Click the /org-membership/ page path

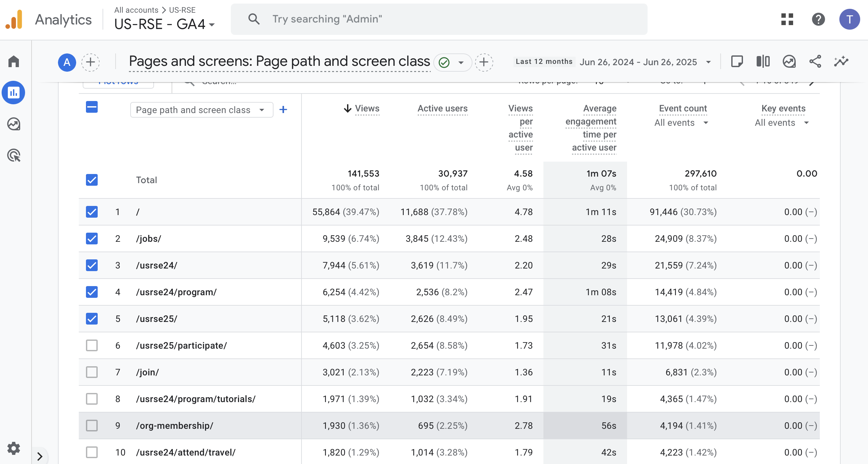pos(175,426)
